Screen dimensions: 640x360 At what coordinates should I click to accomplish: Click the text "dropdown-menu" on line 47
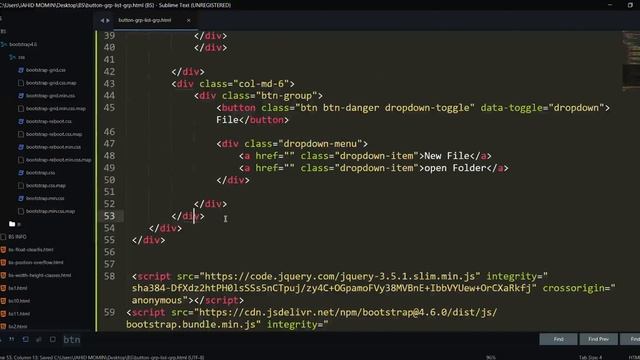click(320, 144)
